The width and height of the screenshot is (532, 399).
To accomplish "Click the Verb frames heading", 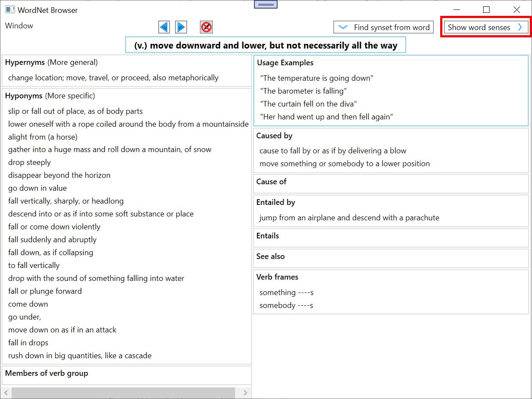I will tap(277, 277).
